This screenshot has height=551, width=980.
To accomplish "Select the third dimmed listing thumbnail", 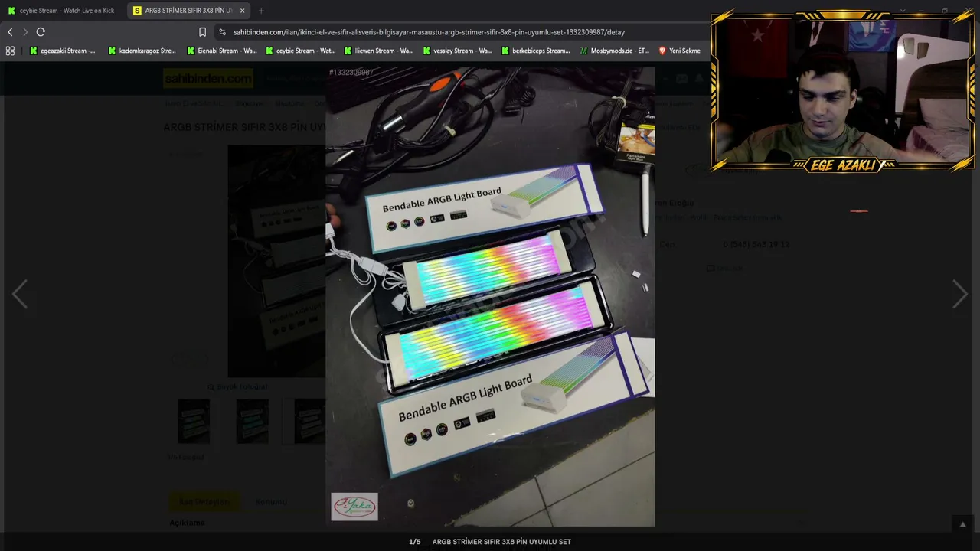I will (x=309, y=421).
